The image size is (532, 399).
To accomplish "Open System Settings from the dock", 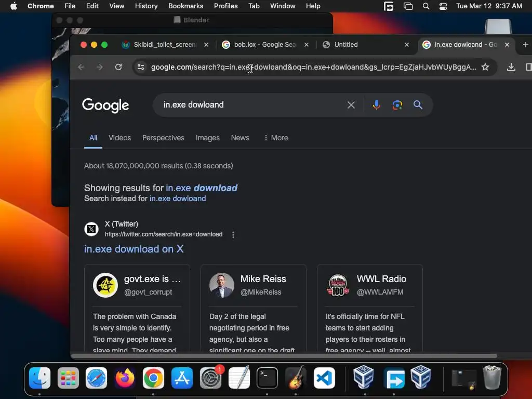I will click(210, 378).
